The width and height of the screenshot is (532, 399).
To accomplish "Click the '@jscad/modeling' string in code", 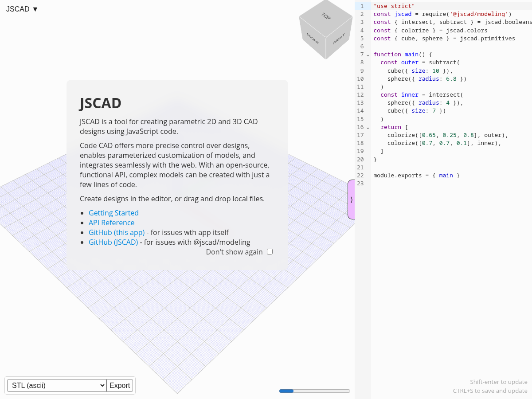I will click(479, 14).
